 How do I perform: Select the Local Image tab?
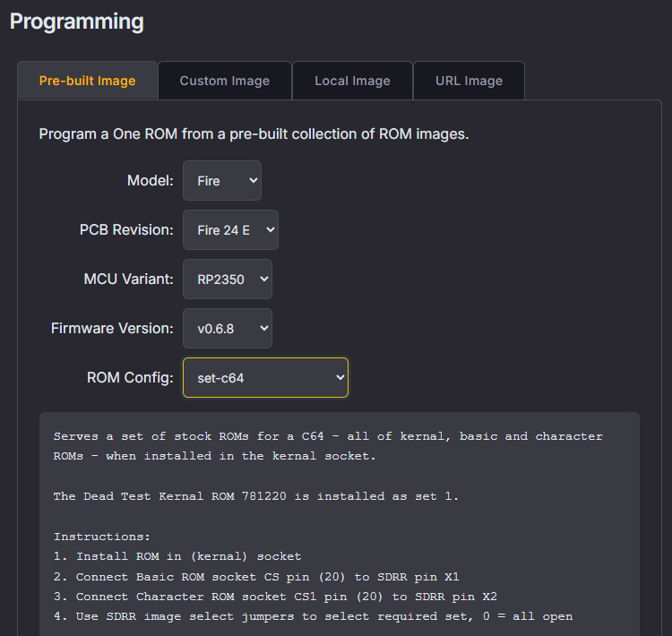click(x=352, y=81)
